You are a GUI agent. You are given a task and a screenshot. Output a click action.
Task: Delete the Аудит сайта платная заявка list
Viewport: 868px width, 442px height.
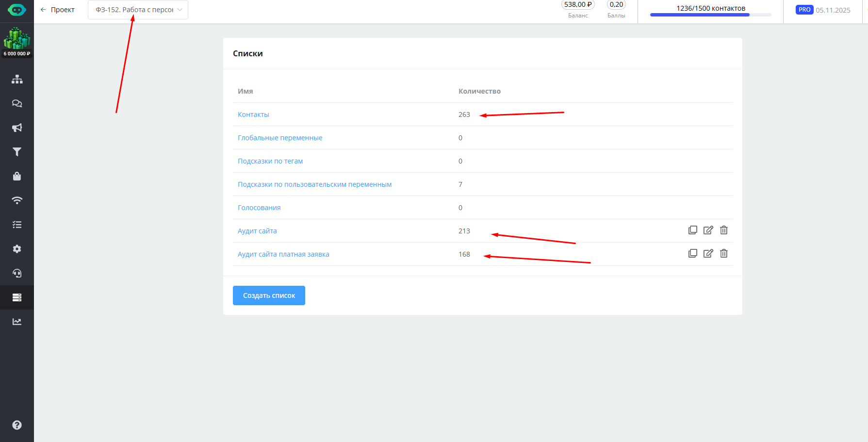pyautogui.click(x=724, y=253)
